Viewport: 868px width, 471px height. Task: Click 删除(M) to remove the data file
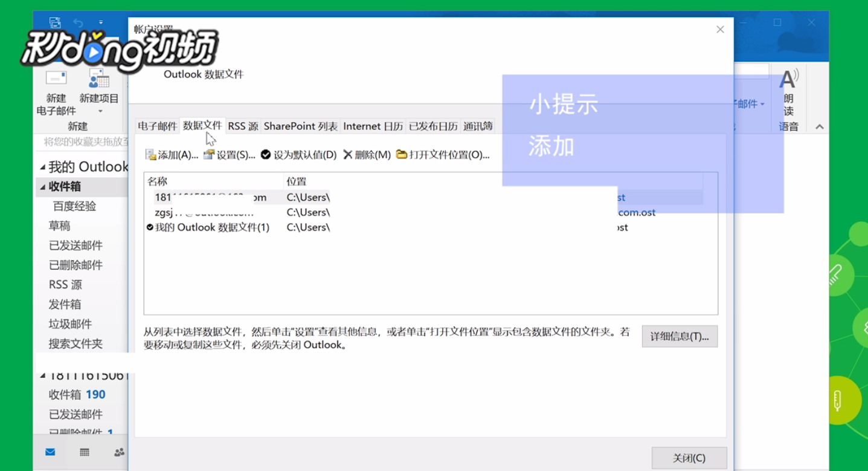367,155
